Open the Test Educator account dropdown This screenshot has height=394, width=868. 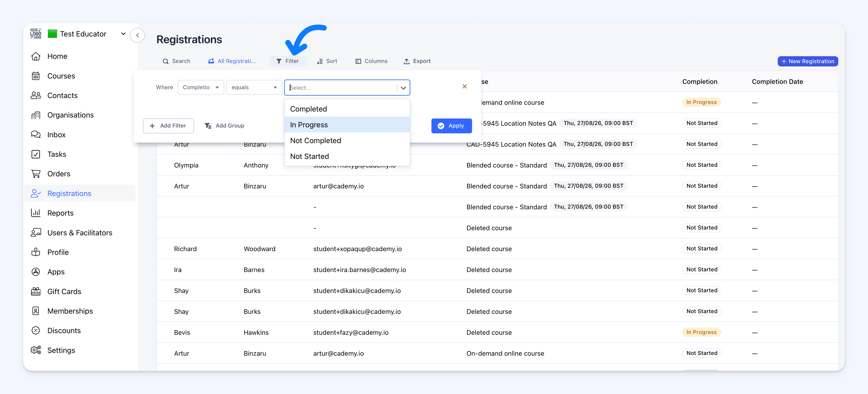[x=123, y=34]
